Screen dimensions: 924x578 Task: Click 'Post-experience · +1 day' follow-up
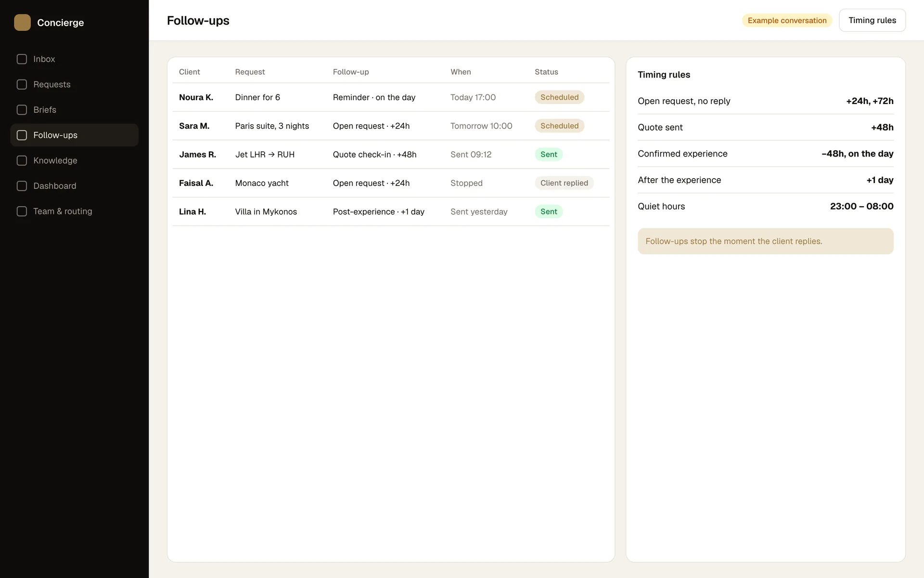point(378,211)
